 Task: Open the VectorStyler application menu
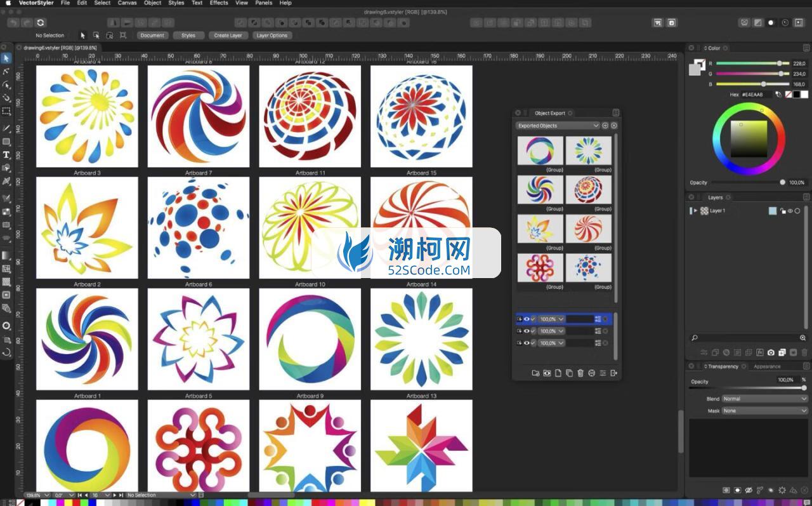pyautogui.click(x=36, y=3)
